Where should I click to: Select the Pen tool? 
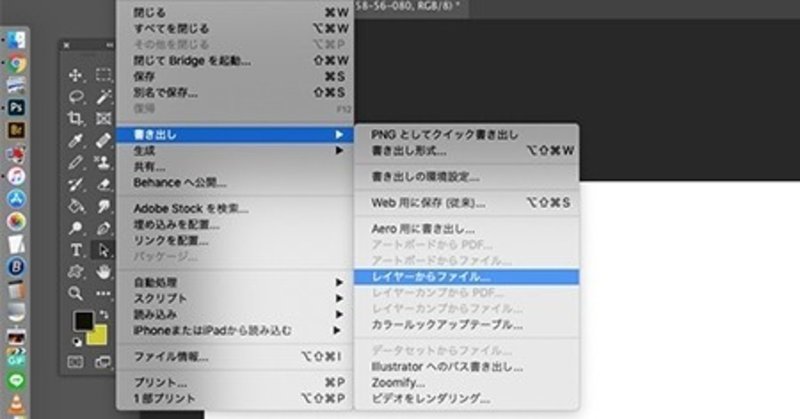[x=104, y=228]
